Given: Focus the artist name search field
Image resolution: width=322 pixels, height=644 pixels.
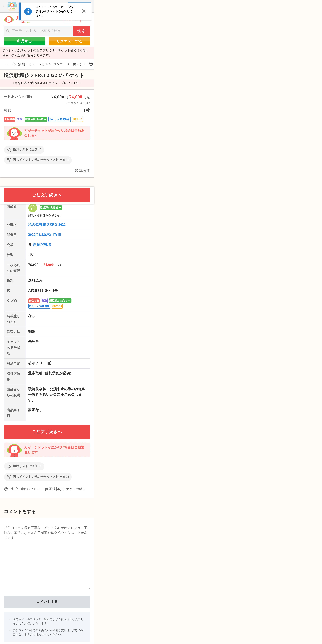Looking at the screenshot, I should coord(38,31).
